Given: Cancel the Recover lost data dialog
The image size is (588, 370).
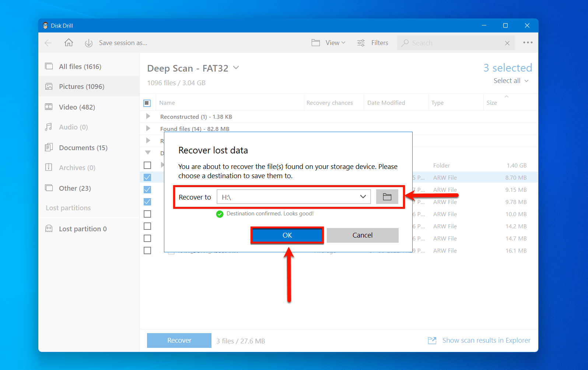Looking at the screenshot, I should pyautogui.click(x=362, y=235).
